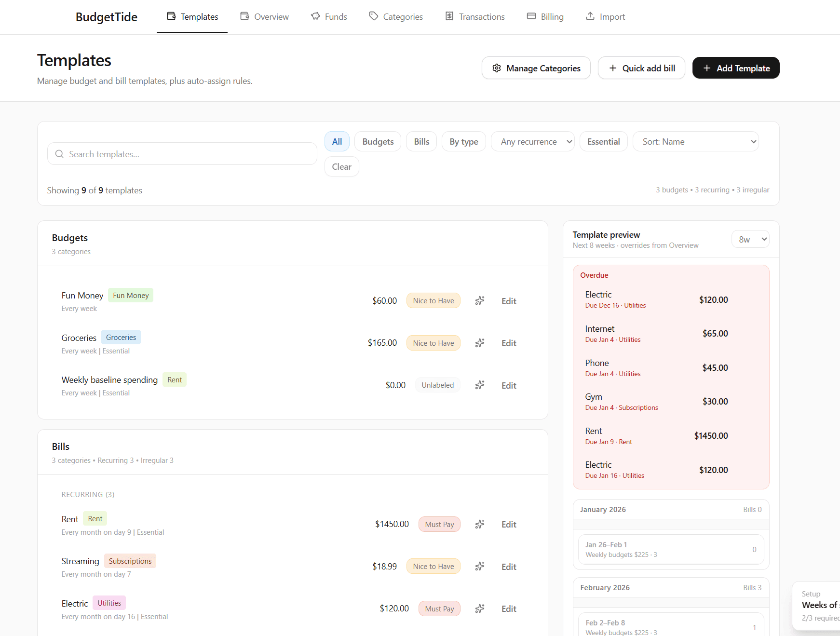Edit the Streaming bill
840x636 pixels.
[x=508, y=567]
